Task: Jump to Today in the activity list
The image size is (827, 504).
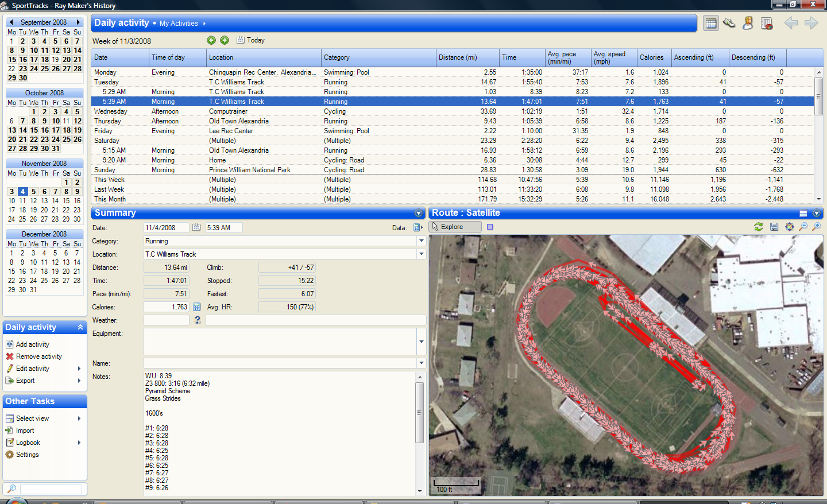Action: point(251,40)
